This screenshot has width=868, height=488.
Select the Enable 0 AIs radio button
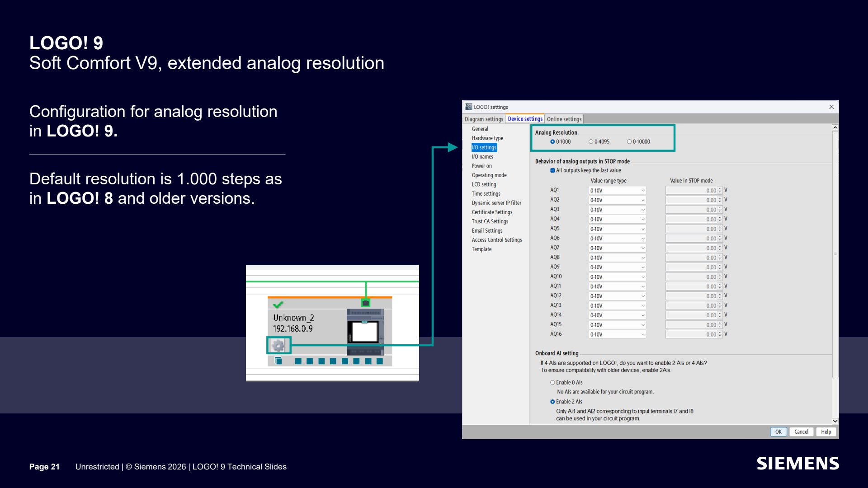point(552,382)
